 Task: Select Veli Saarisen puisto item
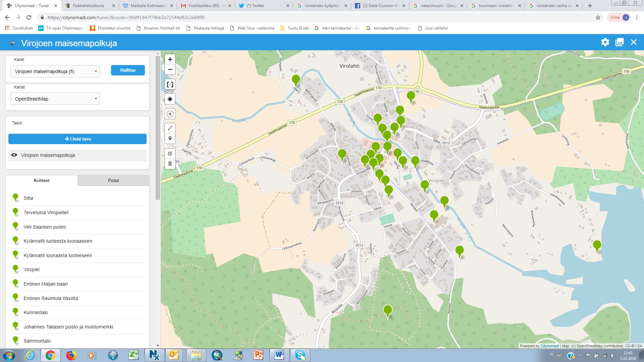pos(77,227)
